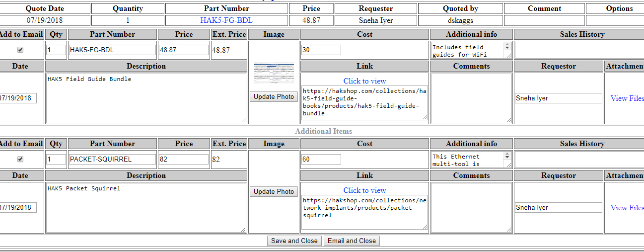Click Comments box for HAK5 Field Guide Bundle
The image size is (644, 252).
coord(471,98)
